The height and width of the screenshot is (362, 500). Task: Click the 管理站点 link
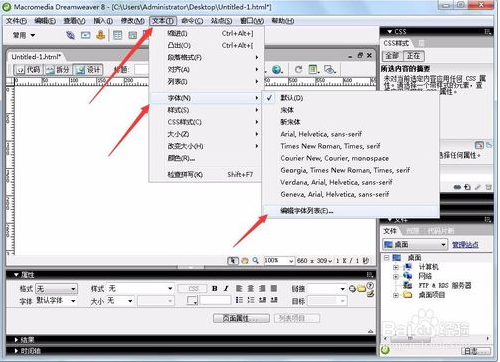click(x=465, y=245)
